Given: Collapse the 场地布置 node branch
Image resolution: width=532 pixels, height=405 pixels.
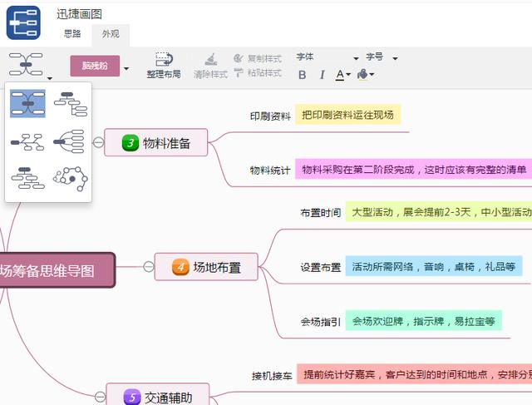Looking at the screenshot, I should coord(148,267).
